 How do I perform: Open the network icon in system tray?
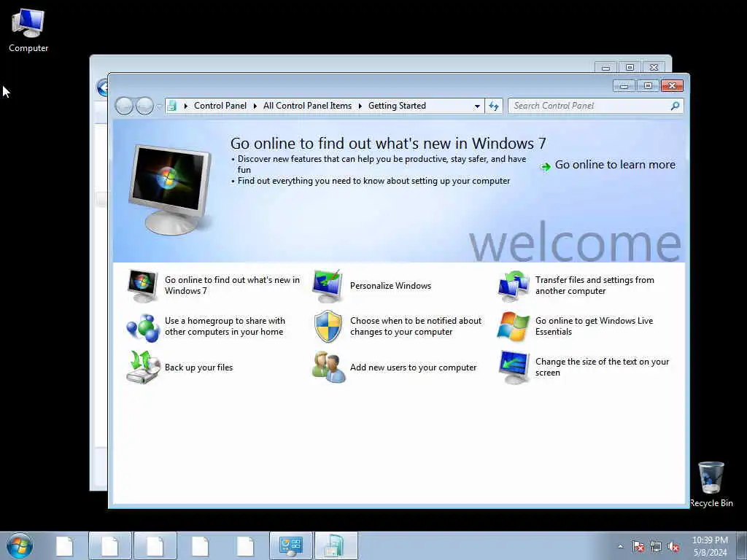click(x=656, y=547)
